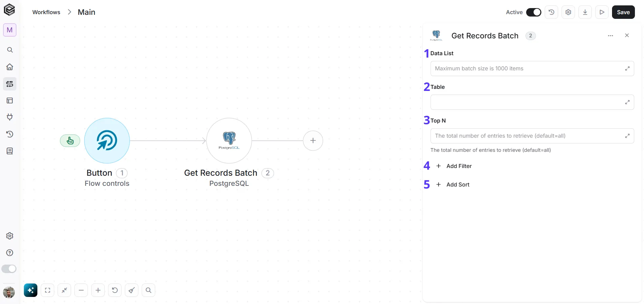Screen dimensions: 644x304
Task: Select the PostgreSQL Get Records Batch node
Action: click(x=229, y=141)
